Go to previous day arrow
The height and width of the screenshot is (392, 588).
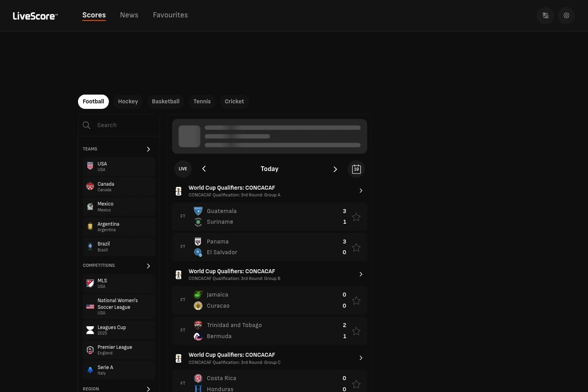(204, 169)
